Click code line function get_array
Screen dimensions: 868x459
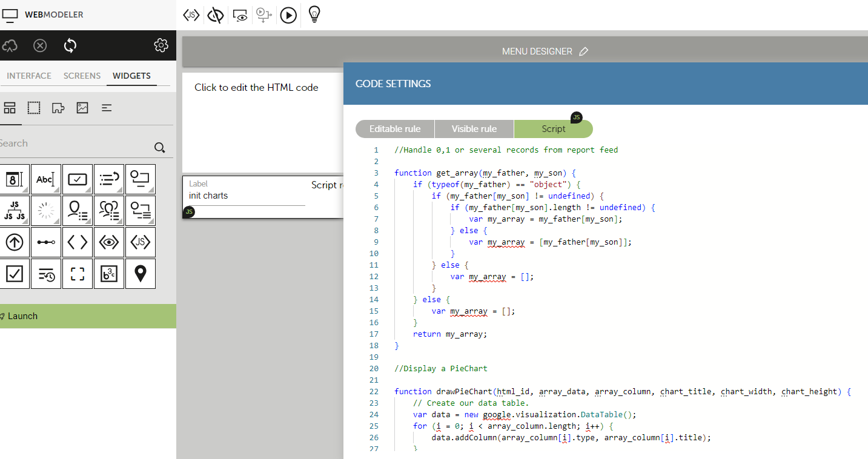[x=485, y=173]
